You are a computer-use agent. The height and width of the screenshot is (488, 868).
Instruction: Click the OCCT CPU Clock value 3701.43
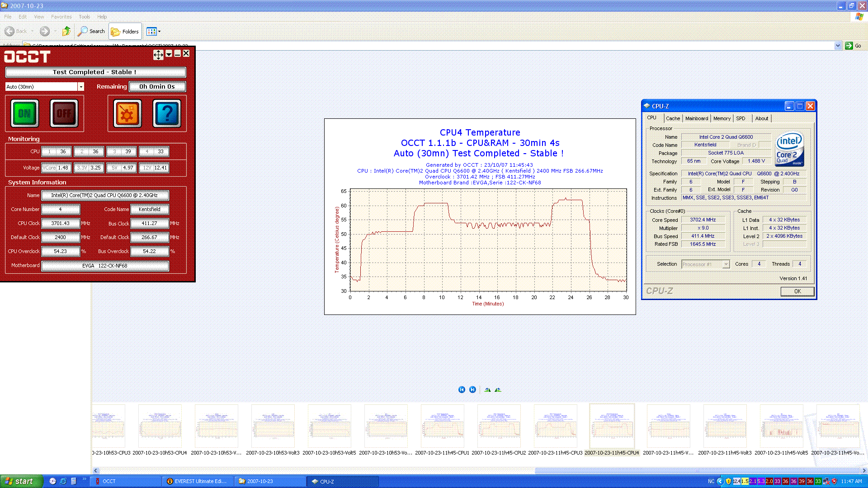point(61,223)
